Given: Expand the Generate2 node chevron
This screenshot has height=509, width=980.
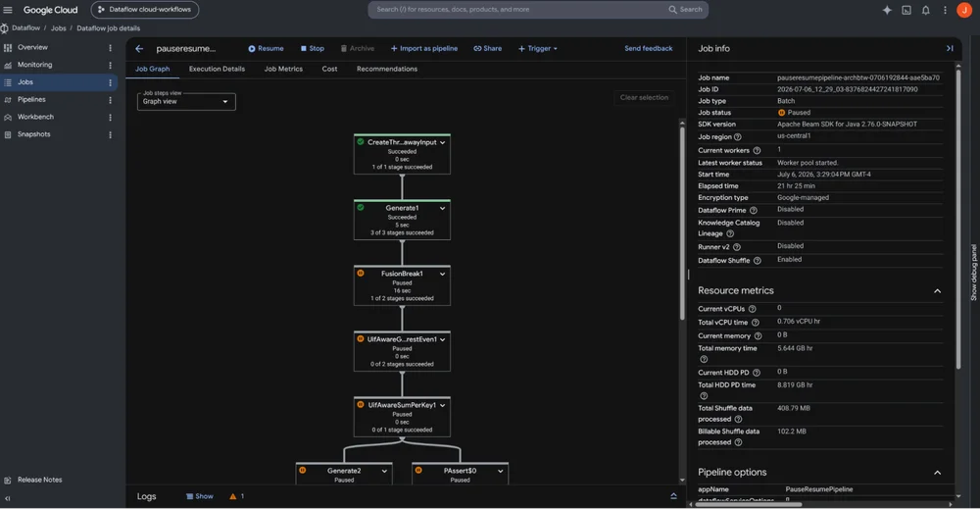Looking at the screenshot, I should coord(384,471).
